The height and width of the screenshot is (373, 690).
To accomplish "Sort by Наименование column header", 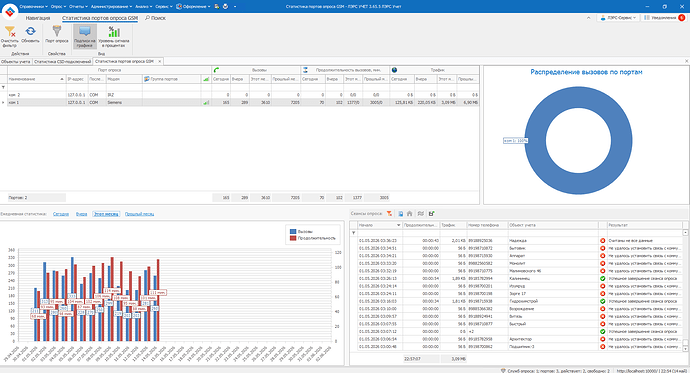I will tap(36, 79).
